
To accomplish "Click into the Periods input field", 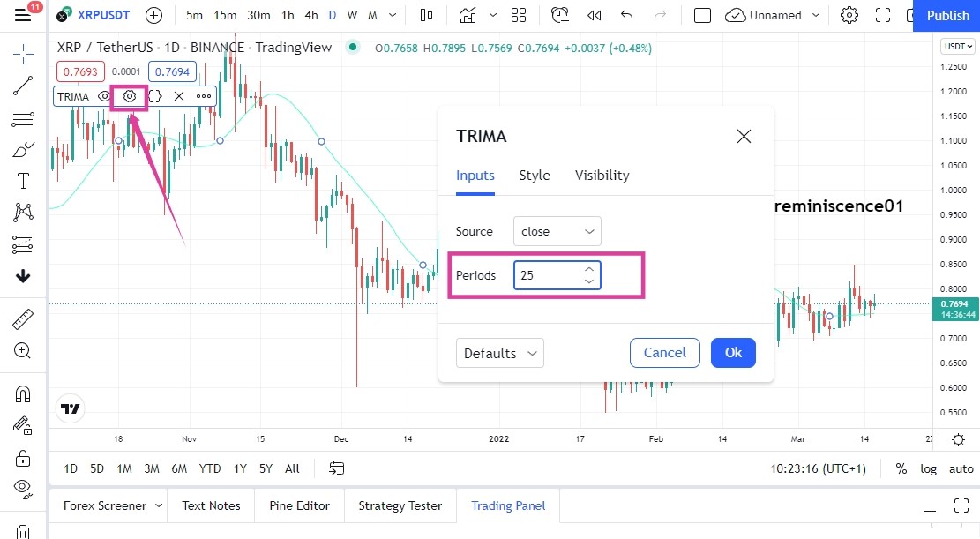I will (x=548, y=276).
